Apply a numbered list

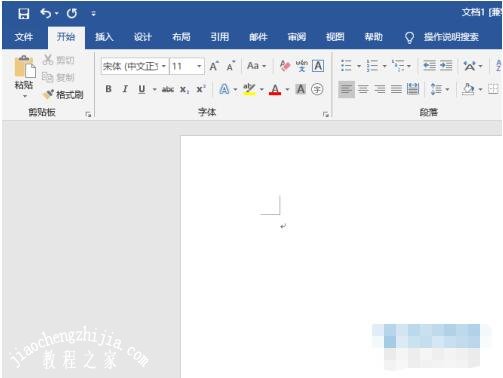[x=372, y=66]
